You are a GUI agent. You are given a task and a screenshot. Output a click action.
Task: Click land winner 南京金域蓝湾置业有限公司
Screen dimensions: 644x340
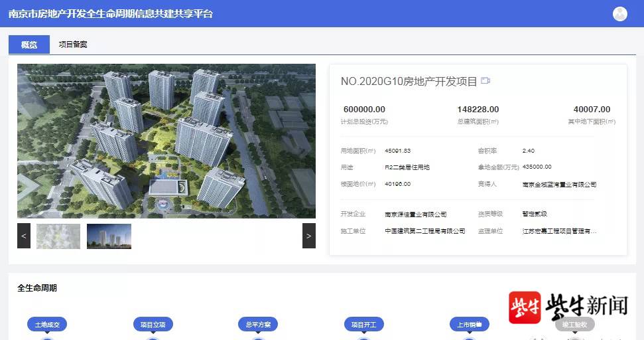click(x=559, y=185)
